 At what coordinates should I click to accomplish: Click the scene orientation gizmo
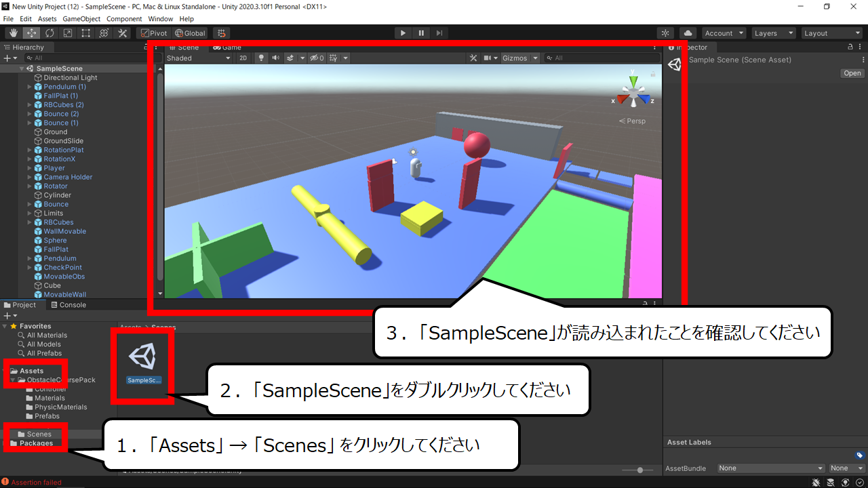point(633,91)
